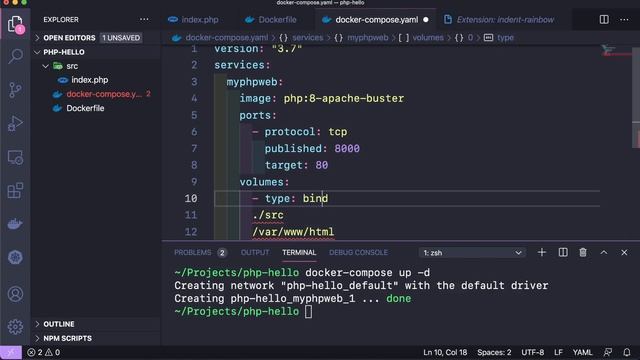
Task: Open the Extensions view
Action: click(x=15, y=191)
